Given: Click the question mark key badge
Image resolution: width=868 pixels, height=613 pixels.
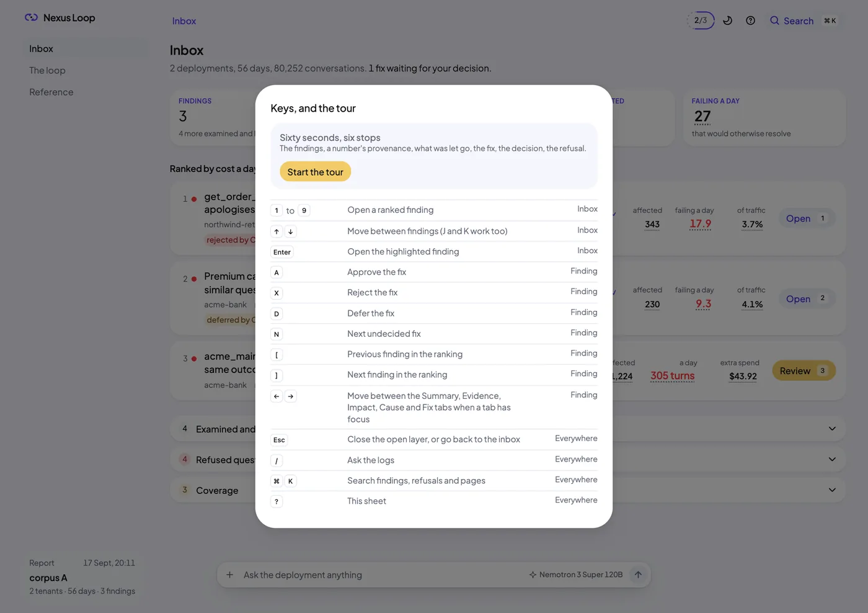Looking at the screenshot, I should point(277,501).
